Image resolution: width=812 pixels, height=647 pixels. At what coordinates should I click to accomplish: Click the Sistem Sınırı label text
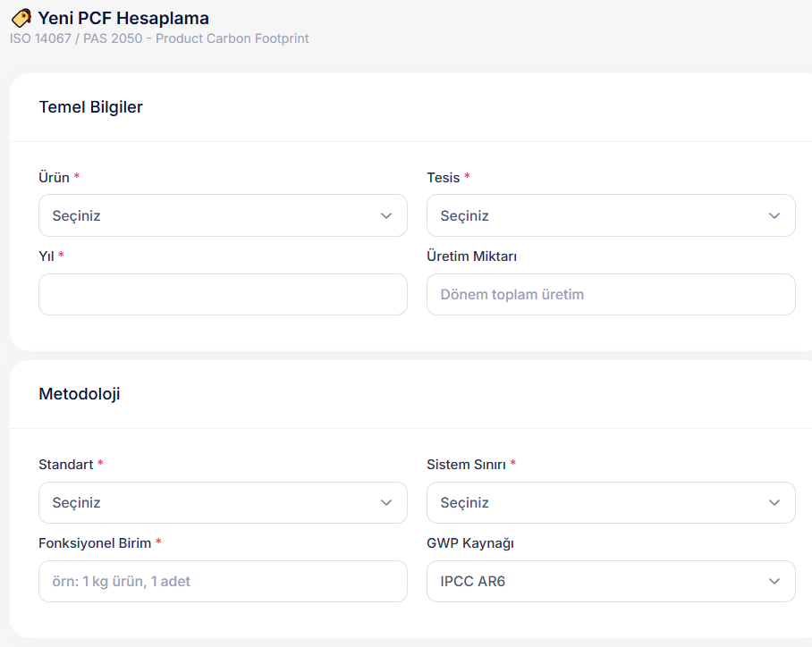466,465
